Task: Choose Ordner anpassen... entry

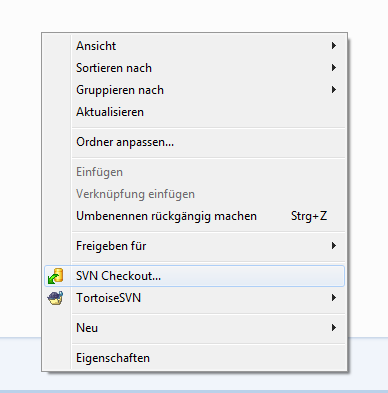Action: 194,142
